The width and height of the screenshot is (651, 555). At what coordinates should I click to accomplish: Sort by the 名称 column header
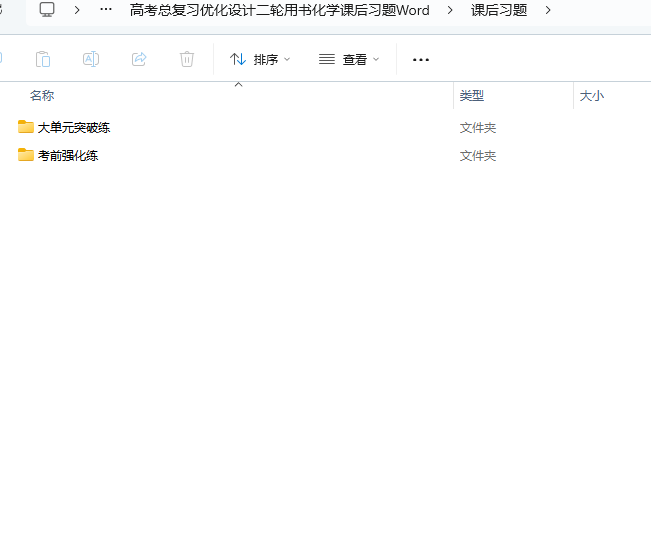[42, 96]
